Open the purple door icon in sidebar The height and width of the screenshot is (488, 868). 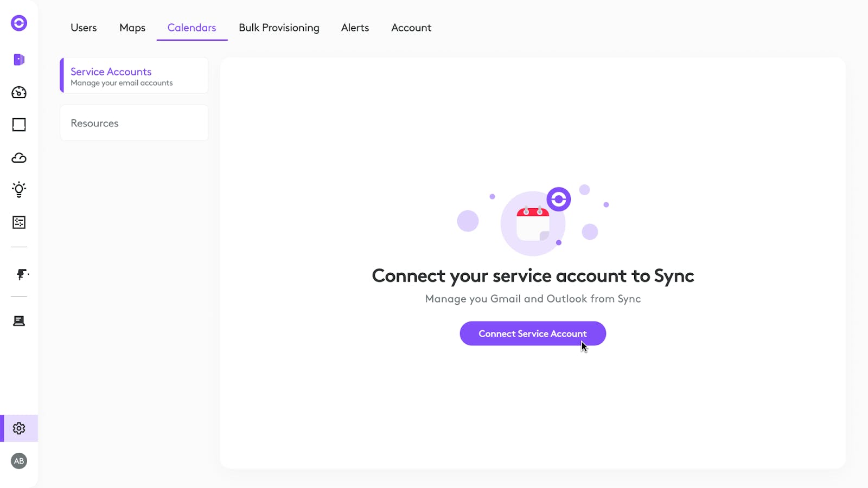pos(19,60)
